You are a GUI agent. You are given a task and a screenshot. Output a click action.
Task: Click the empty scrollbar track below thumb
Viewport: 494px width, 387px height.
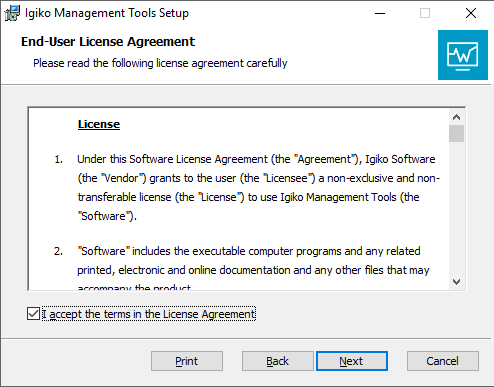point(456,208)
